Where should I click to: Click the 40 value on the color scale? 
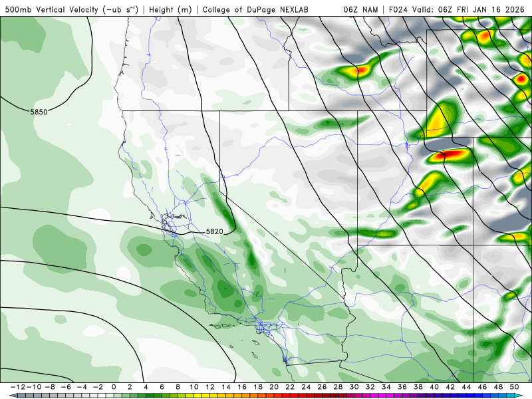pos(434,387)
